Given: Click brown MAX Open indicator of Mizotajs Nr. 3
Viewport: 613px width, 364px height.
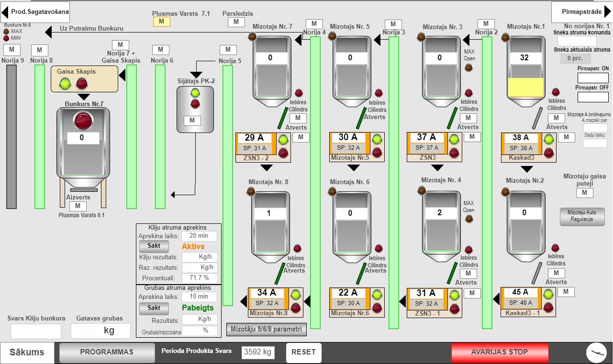Looking at the screenshot, I should (469, 67).
